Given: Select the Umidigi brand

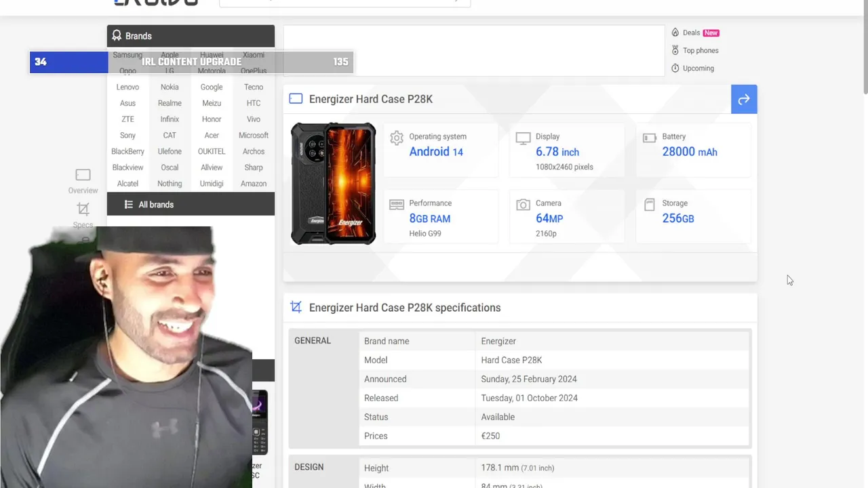Looking at the screenshot, I should pyautogui.click(x=212, y=184).
